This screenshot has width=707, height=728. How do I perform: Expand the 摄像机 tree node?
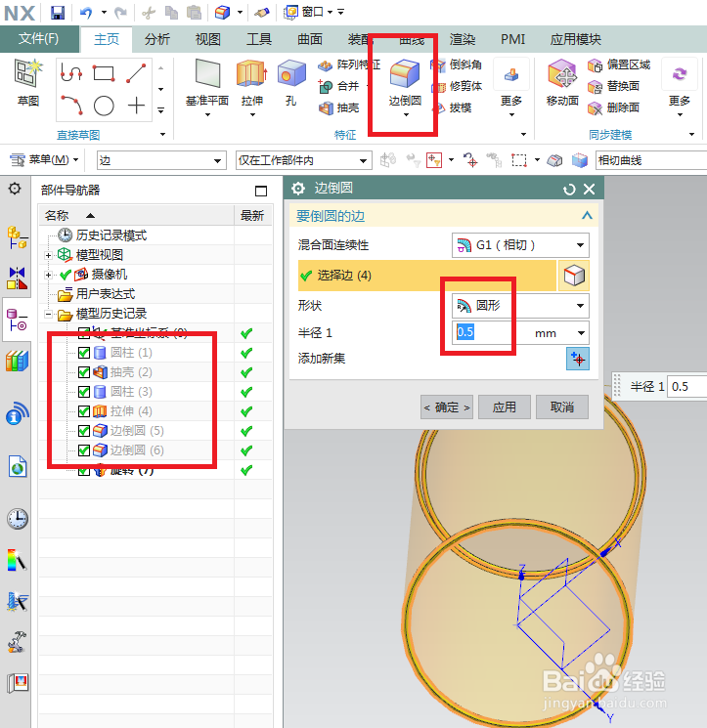click(48, 275)
